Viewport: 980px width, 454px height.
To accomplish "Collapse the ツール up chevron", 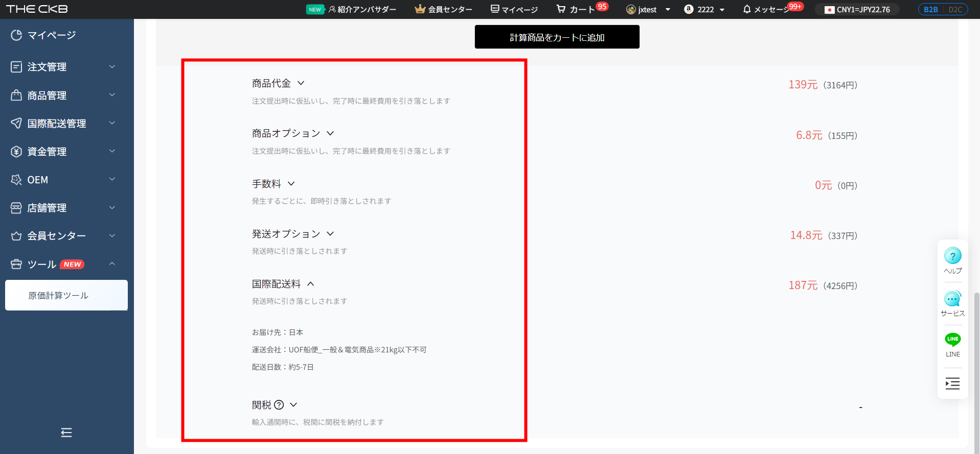I will point(112,264).
